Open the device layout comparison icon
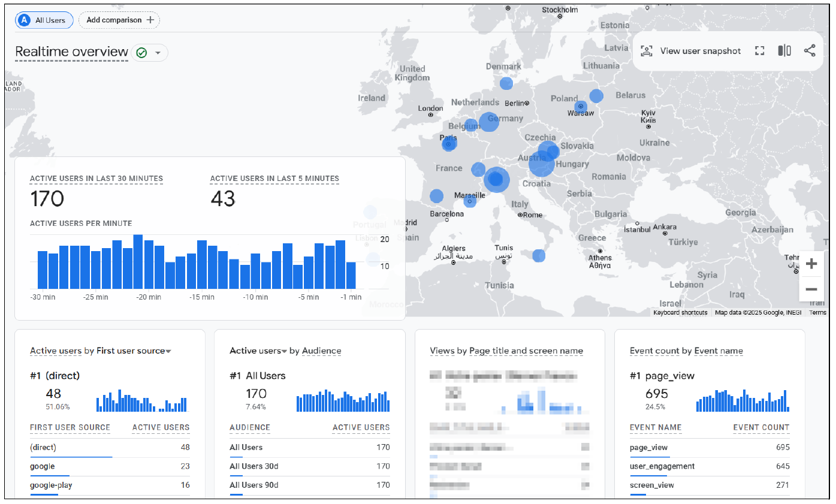Screen dimensions: 836x504 point(785,51)
